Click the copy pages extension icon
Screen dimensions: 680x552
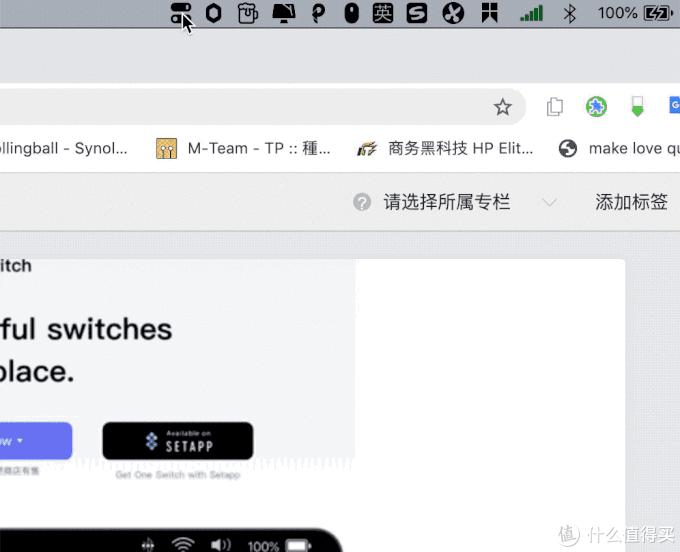pyautogui.click(x=555, y=107)
